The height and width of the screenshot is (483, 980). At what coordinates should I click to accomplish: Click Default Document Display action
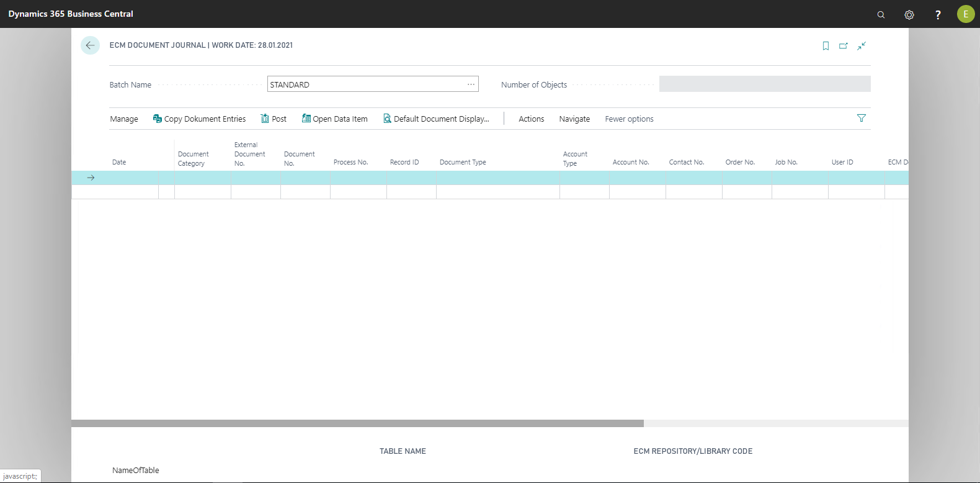coord(436,119)
